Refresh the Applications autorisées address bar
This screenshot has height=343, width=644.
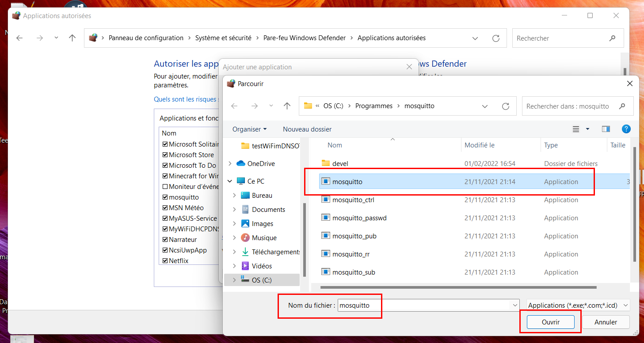point(496,38)
